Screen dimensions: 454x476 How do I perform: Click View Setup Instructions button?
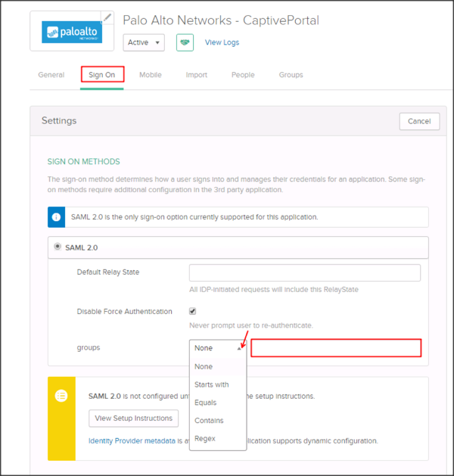(x=134, y=418)
